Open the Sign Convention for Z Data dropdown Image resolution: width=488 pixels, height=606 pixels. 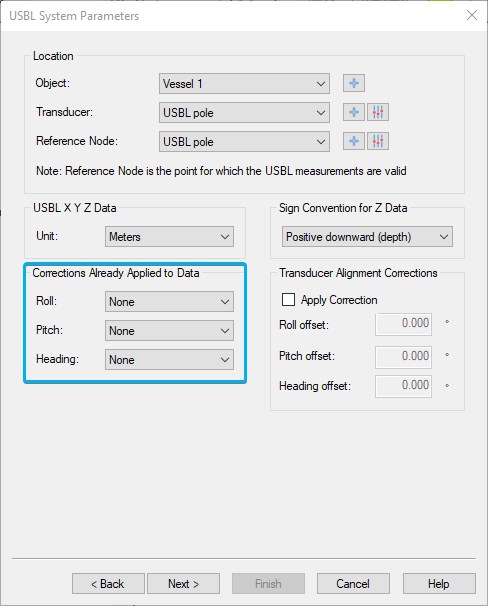coord(367,237)
